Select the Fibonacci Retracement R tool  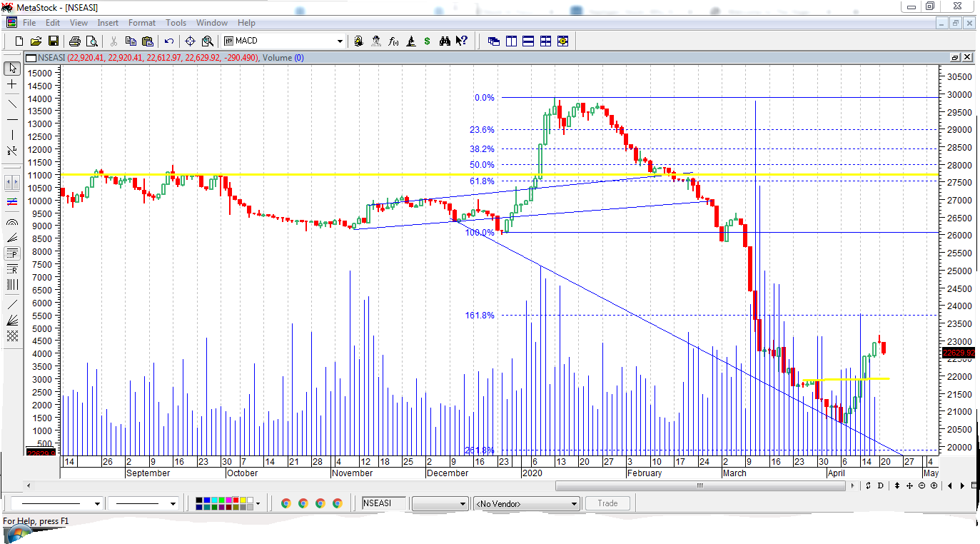(12, 270)
